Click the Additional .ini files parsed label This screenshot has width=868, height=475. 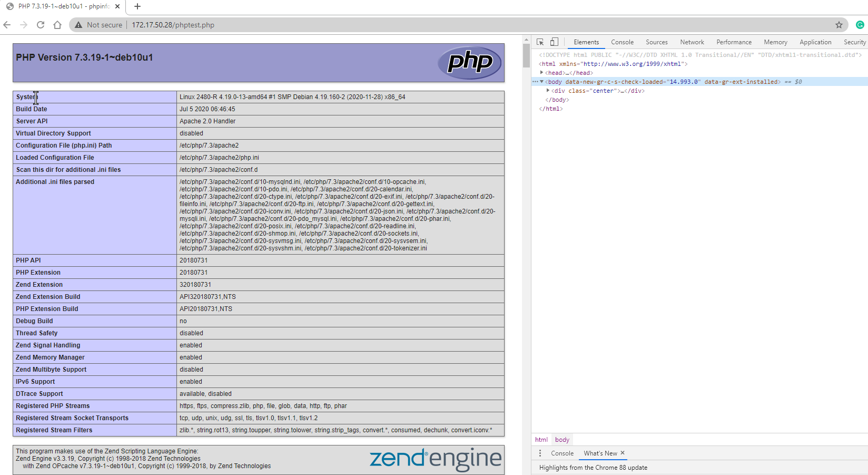click(55, 182)
